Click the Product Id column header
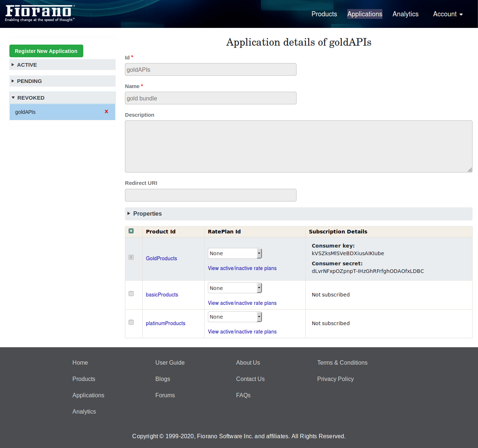Screen dimensions: 478x448 [161, 232]
